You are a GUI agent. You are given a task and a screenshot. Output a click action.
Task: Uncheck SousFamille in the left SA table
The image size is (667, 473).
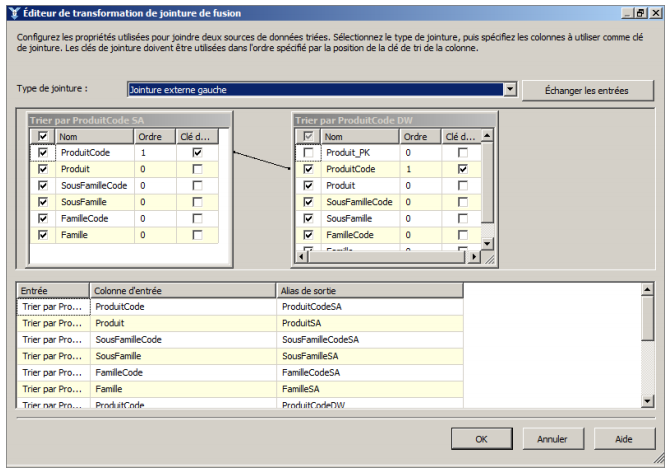pos(42,202)
